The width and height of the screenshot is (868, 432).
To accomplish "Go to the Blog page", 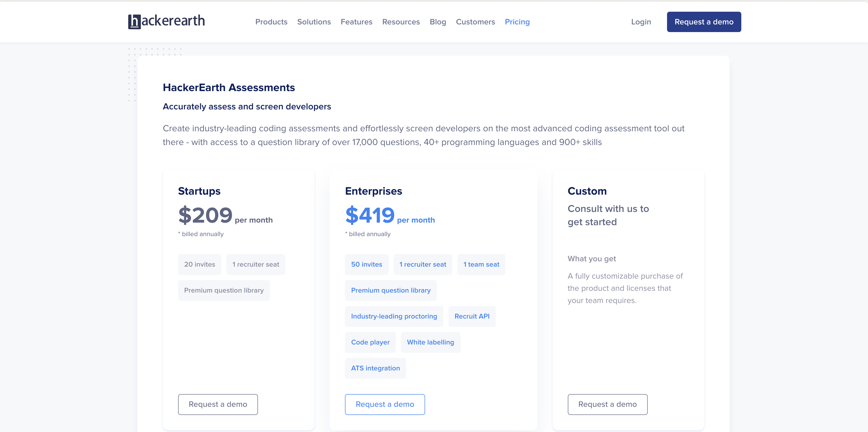I will 438,22.
